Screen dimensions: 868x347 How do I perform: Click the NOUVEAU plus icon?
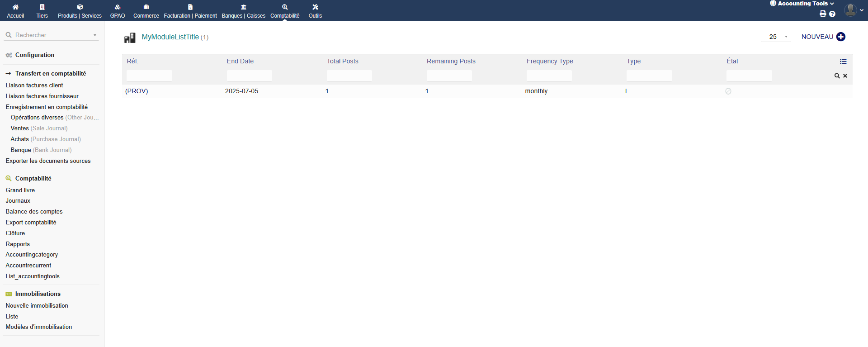click(x=841, y=37)
